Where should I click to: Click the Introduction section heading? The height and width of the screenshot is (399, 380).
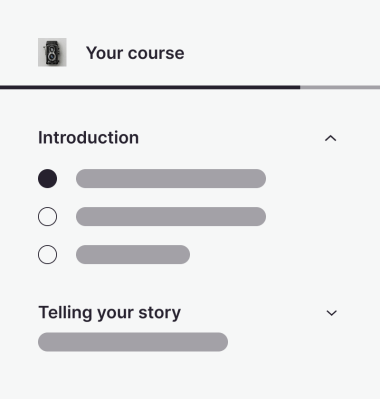coord(88,138)
